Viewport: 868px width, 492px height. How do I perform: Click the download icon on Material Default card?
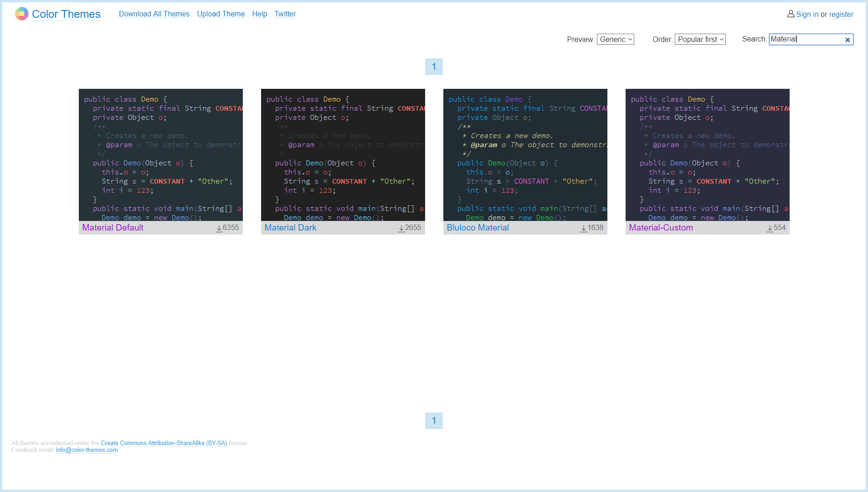219,228
